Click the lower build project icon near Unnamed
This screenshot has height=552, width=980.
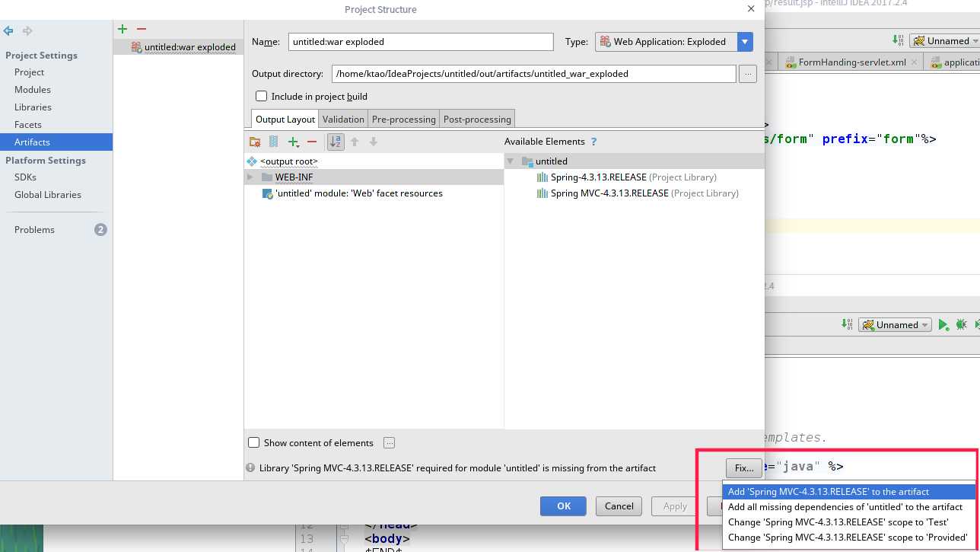[x=847, y=324]
